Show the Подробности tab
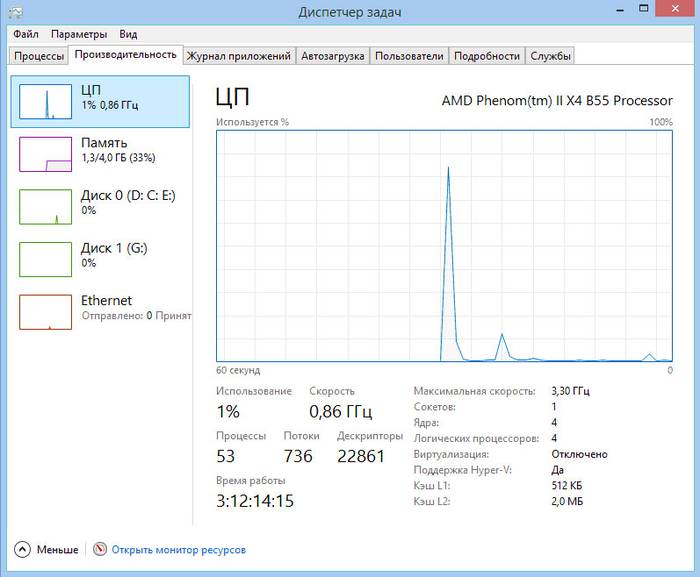The image size is (700, 577). 486,56
